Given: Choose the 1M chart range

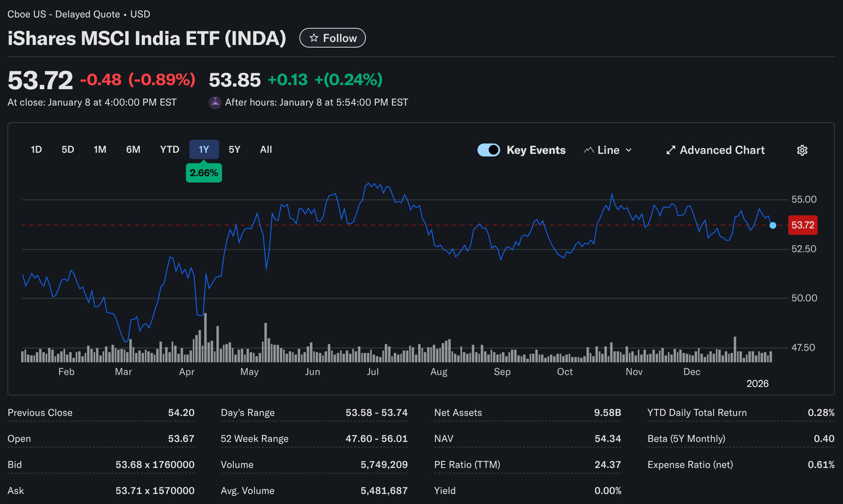Looking at the screenshot, I should pyautogui.click(x=100, y=149).
